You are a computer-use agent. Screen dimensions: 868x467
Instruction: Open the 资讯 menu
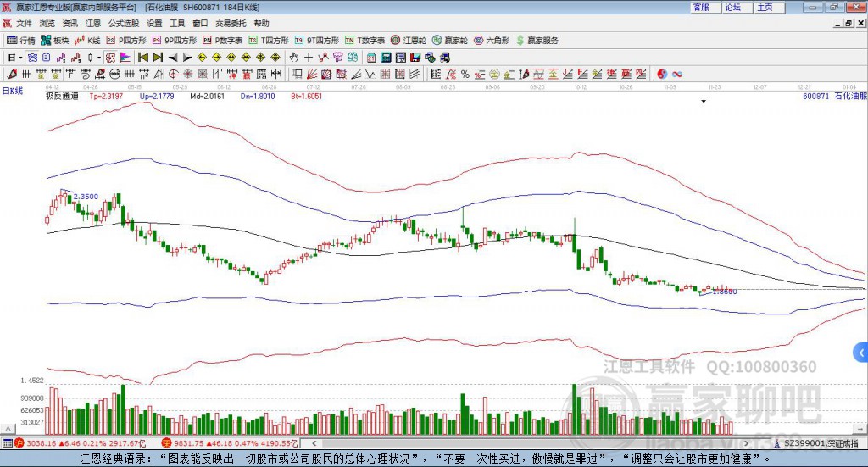coord(70,23)
